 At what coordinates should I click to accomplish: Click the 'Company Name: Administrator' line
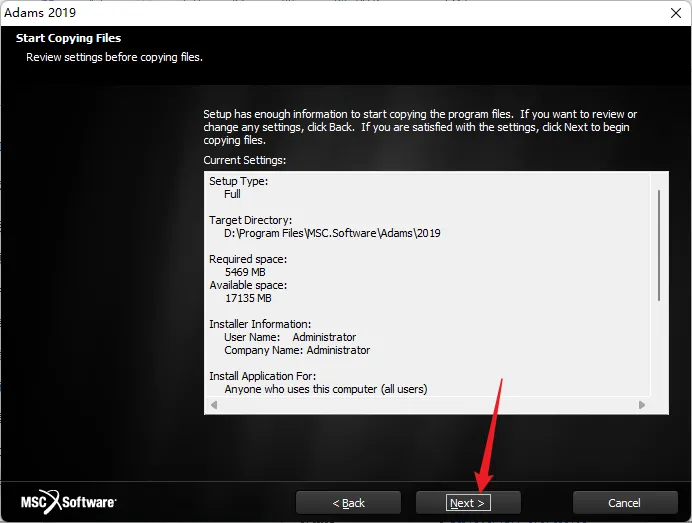click(297, 350)
